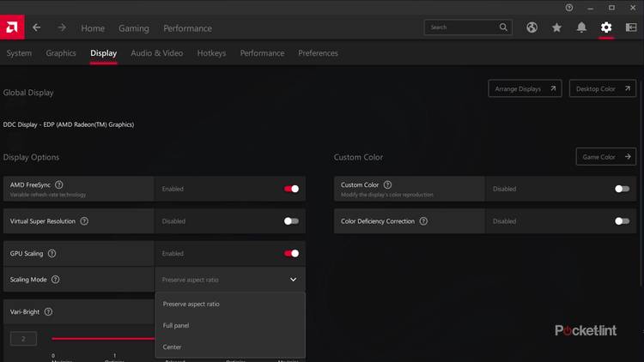Open the Gaming menu in top bar
The height and width of the screenshot is (362, 644).
click(x=134, y=28)
